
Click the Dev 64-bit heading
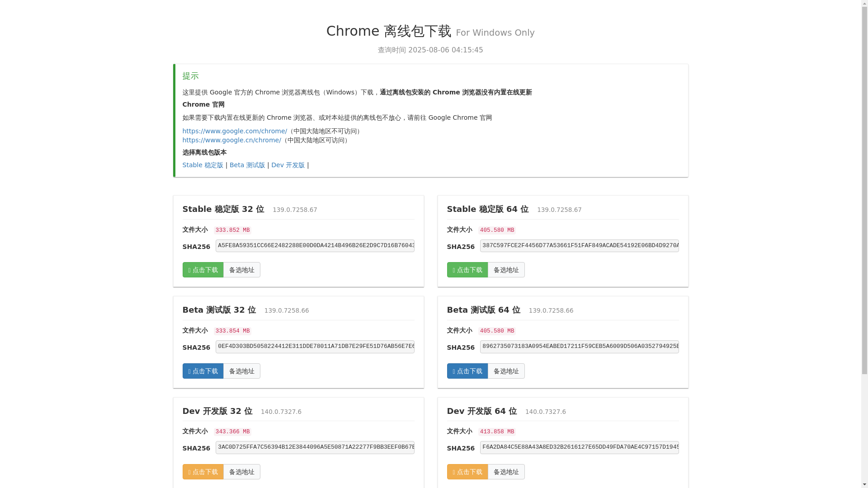point(482,411)
